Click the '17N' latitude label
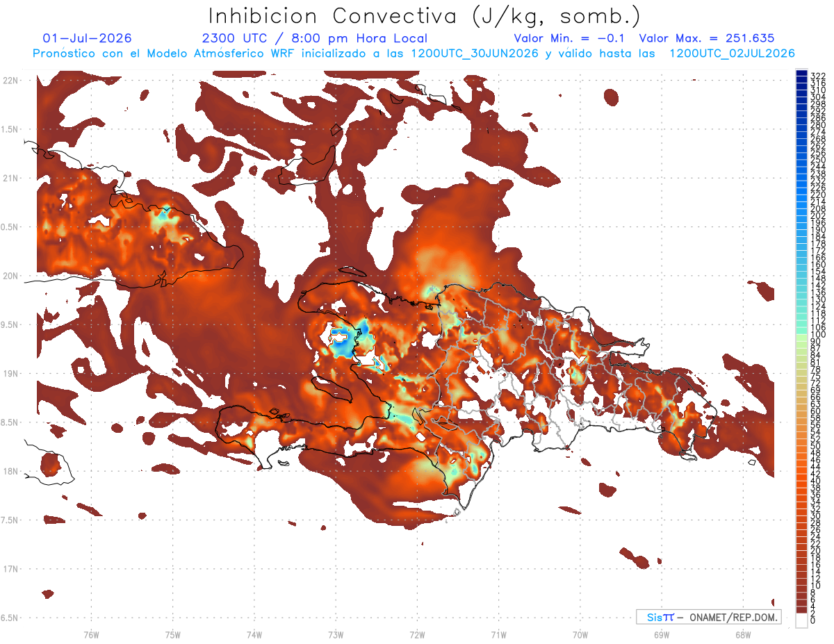 tap(10, 568)
